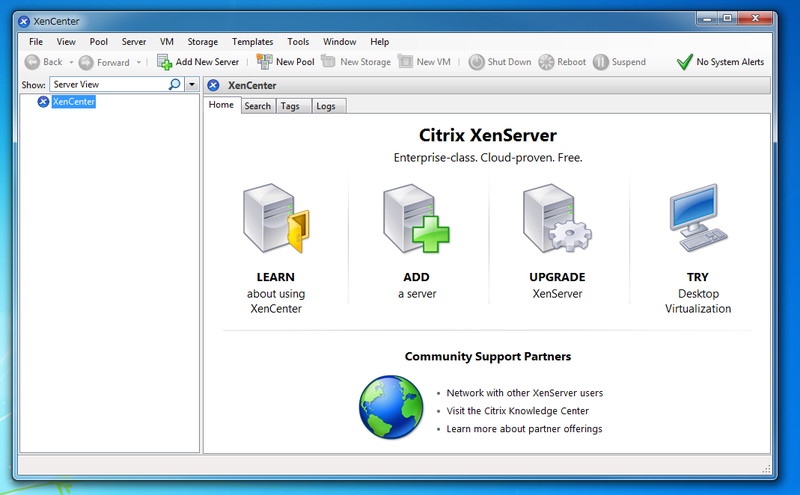The height and width of the screenshot is (495, 800).
Task: Click the Citrix XenServer heading
Action: pos(488,135)
